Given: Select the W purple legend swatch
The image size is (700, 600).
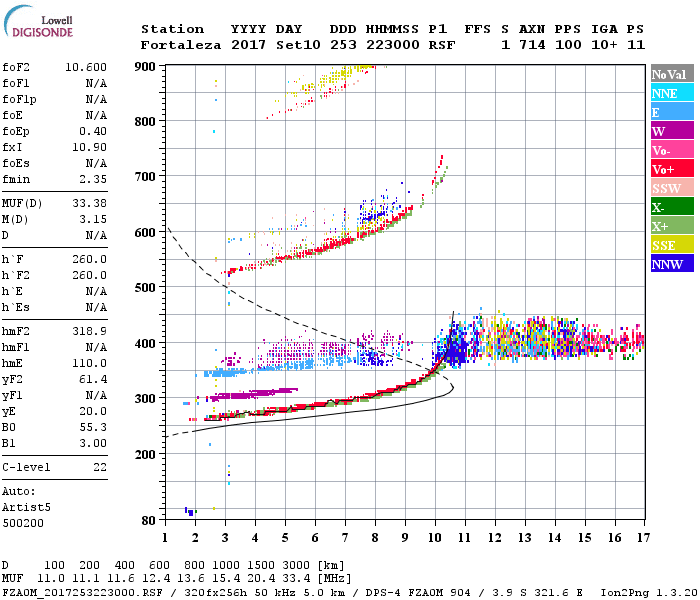Looking at the screenshot, I should pyautogui.click(x=672, y=131).
